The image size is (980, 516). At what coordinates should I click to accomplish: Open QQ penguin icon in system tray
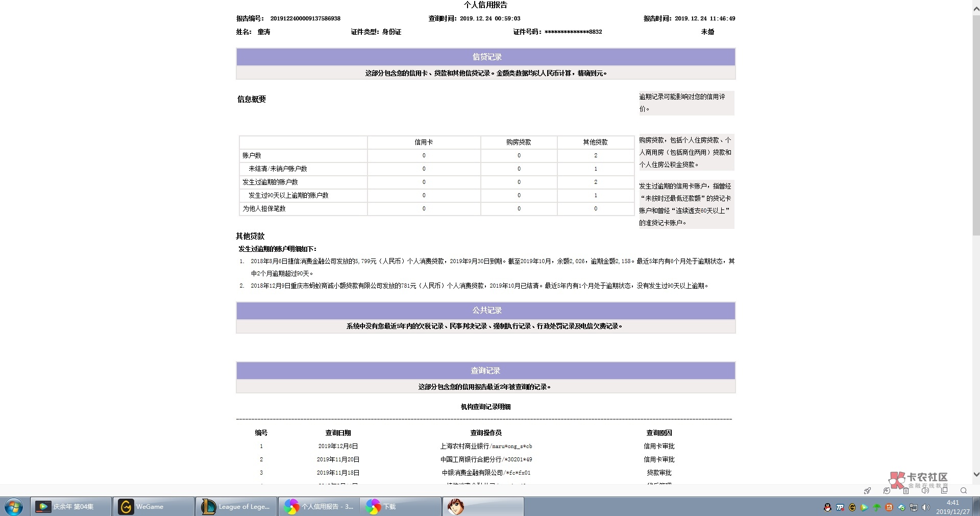(827, 507)
